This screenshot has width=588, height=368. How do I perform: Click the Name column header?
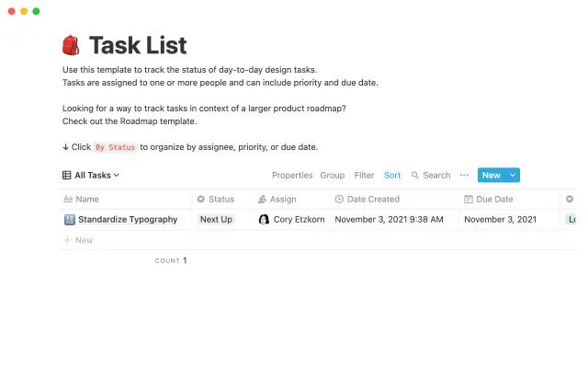click(x=126, y=200)
